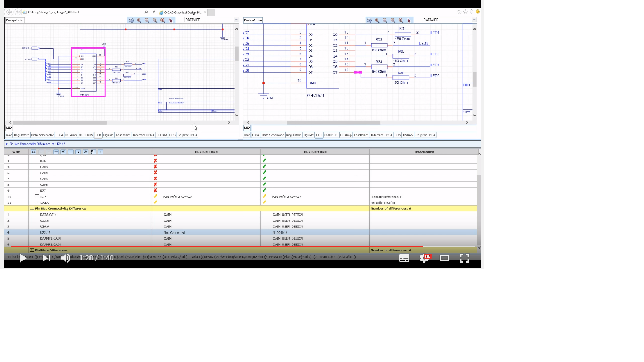Screen dimensions: 644x362
Task: Close OrCAD Graphical Design browser tab
Action: (x=205, y=12)
